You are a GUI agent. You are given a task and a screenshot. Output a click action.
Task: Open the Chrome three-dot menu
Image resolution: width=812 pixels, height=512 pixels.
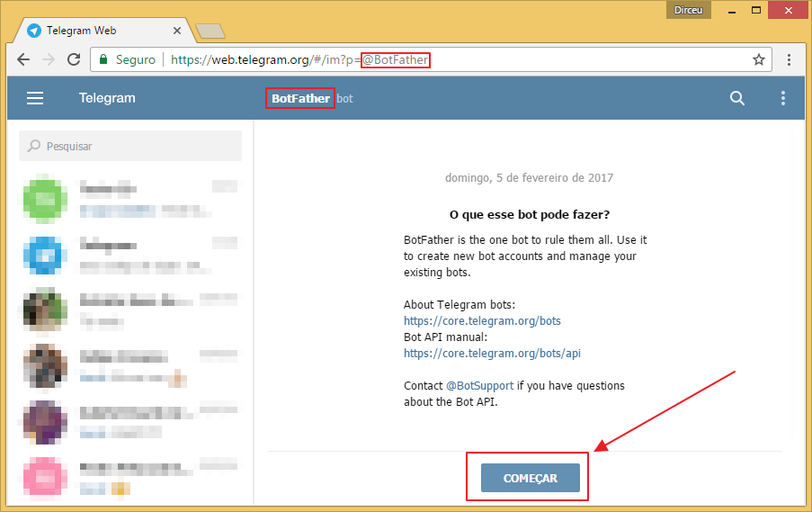click(x=789, y=59)
